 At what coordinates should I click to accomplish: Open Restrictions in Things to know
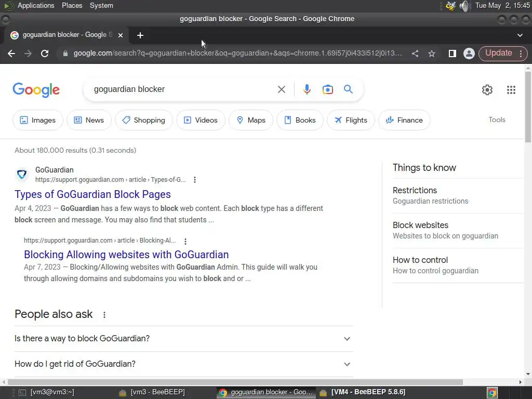(x=458, y=196)
